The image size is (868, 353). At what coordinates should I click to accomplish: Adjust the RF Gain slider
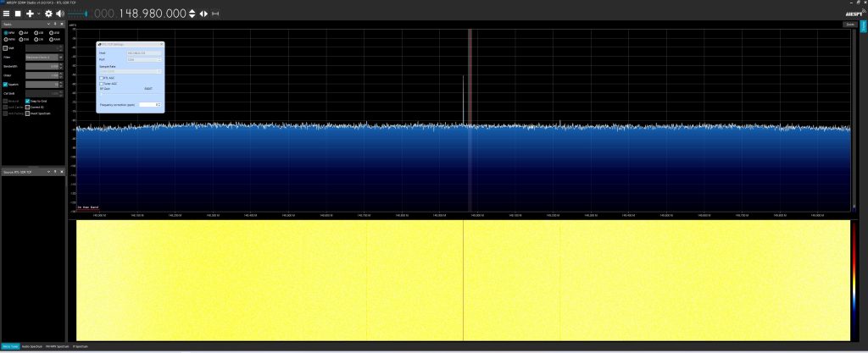131,94
